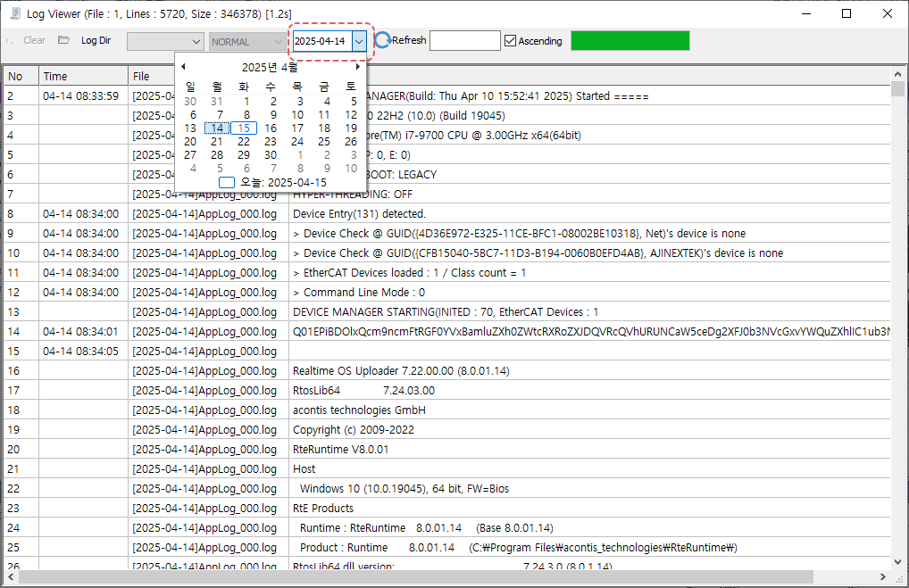The height and width of the screenshot is (588, 909).
Task: Click the Refresh button label
Action: coord(409,40)
